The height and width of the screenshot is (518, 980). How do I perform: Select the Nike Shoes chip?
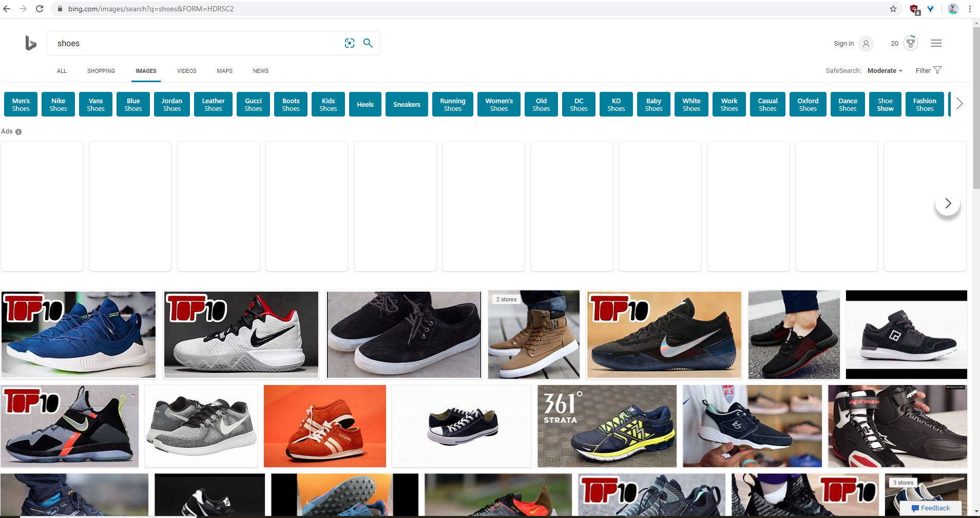click(58, 104)
